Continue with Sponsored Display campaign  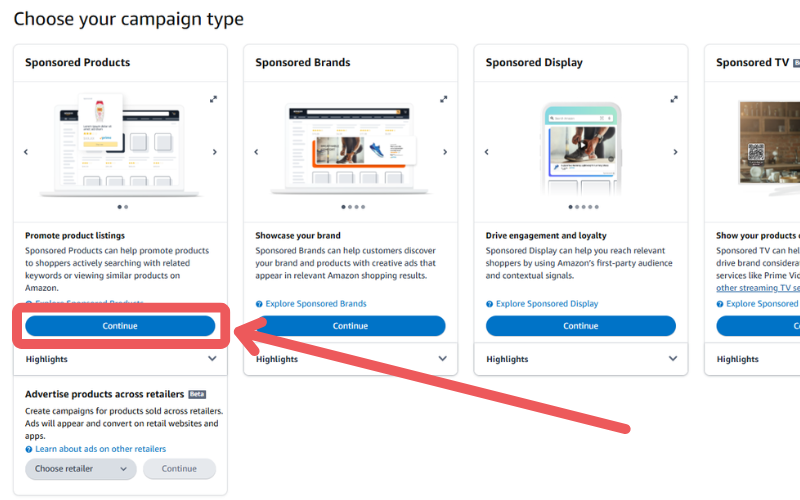tap(581, 326)
